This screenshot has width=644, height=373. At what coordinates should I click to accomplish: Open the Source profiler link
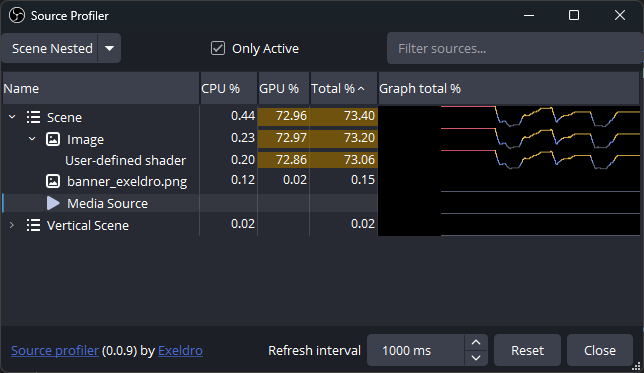tap(55, 350)
